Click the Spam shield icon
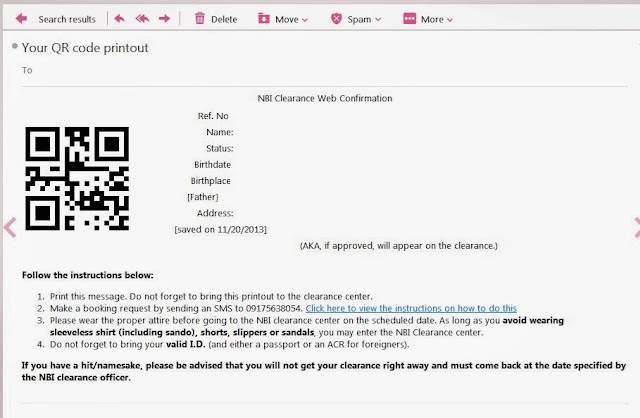 (x=336, y=18)
